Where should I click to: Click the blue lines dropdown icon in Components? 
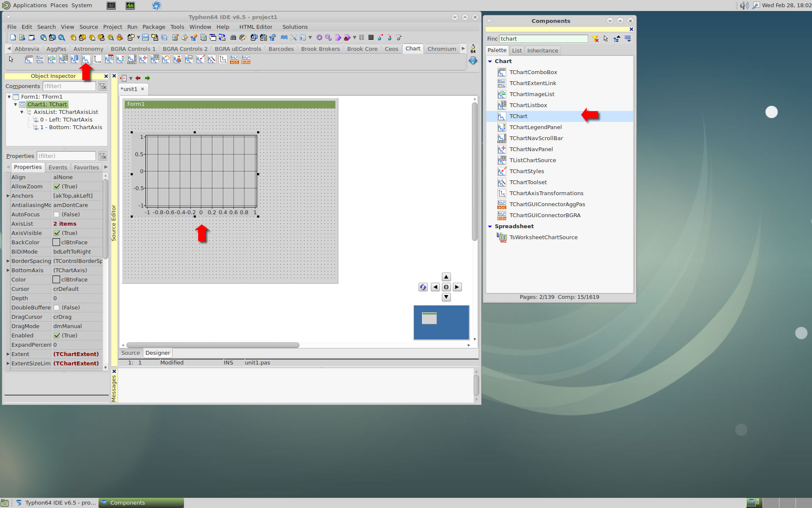(628, 39)
